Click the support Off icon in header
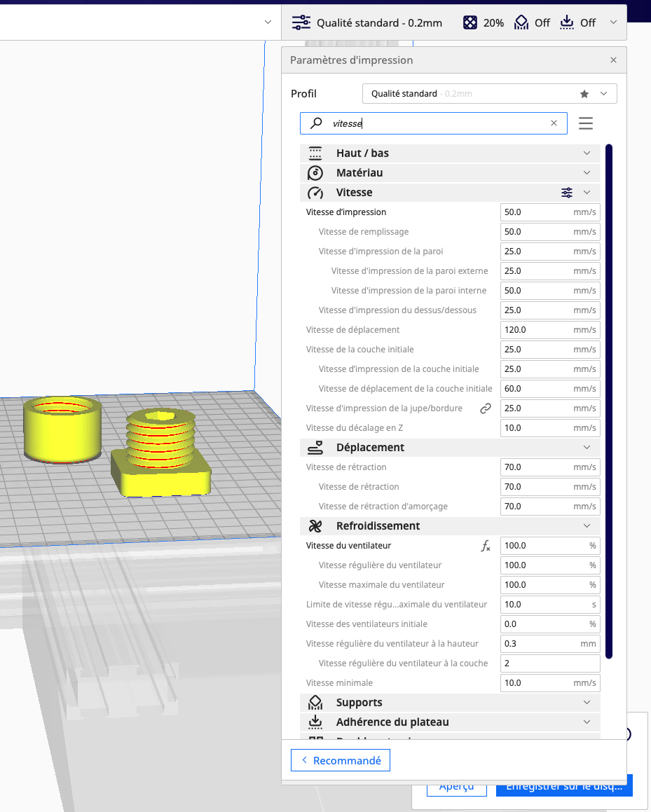651x812 pixels. coord(521,23)
